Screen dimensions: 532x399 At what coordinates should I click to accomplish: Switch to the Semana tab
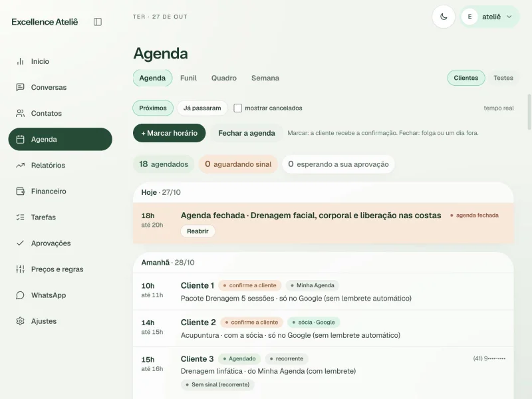(x=265, y=78)
